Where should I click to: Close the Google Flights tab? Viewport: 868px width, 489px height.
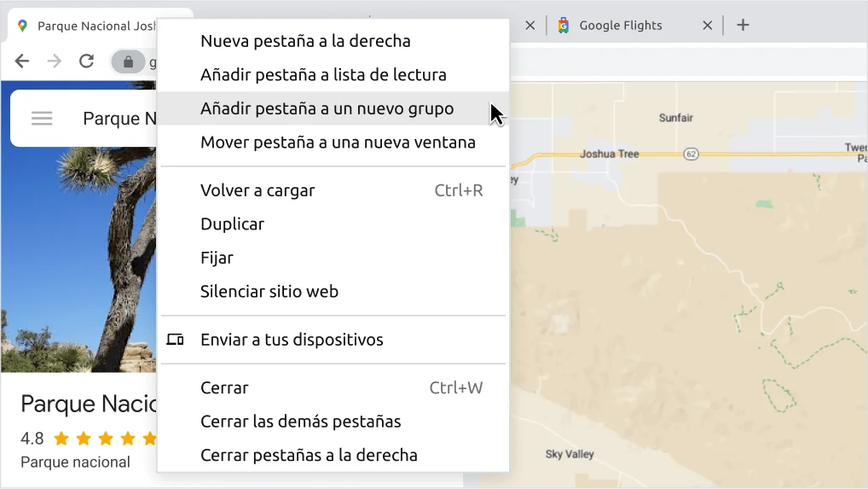[707, 26]
